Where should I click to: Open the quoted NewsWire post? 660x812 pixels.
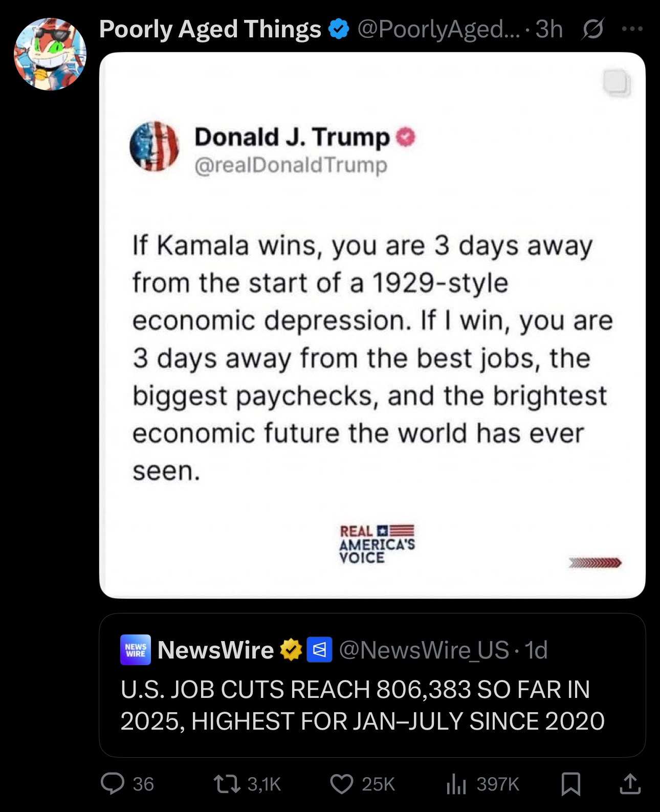tap(372, 705)
